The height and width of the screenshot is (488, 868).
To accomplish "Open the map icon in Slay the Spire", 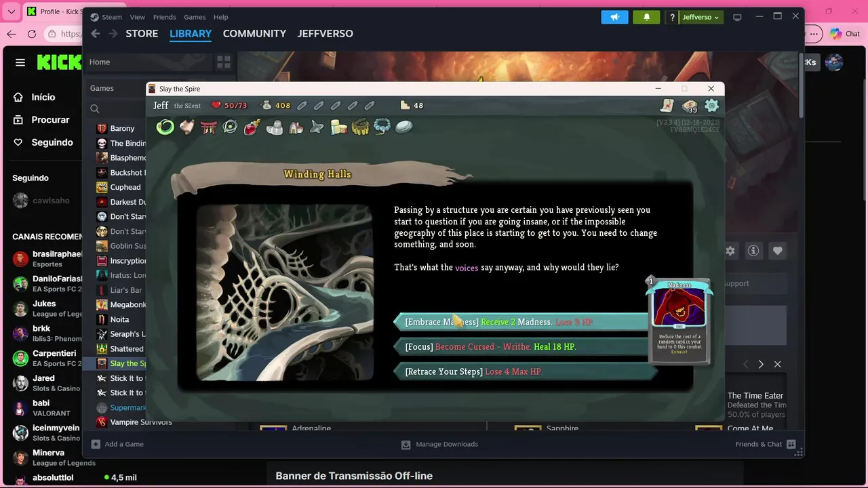I will [x=668, y=105].
